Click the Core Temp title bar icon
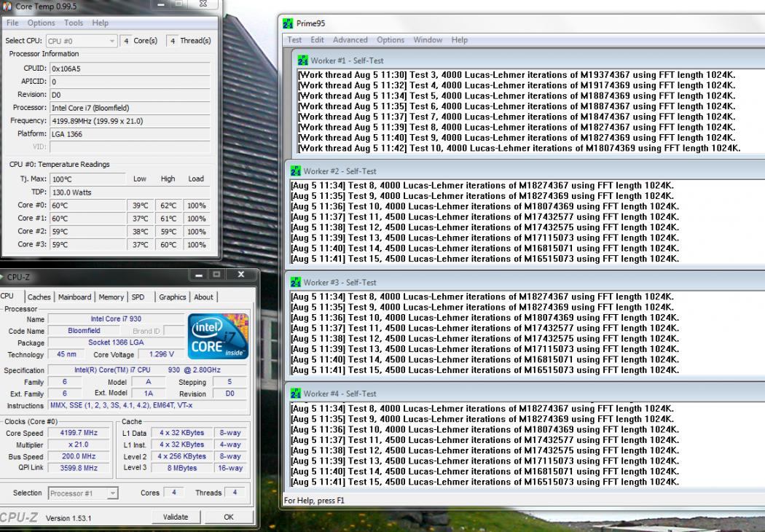The height and width of the screenshot is (532, 765). [7, 6]
